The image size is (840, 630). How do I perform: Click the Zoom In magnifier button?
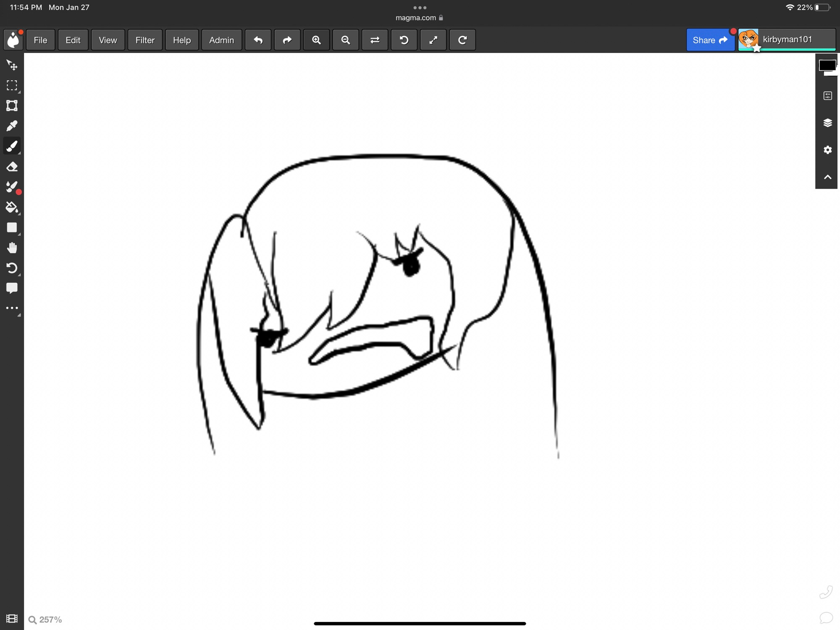[316, 40]
